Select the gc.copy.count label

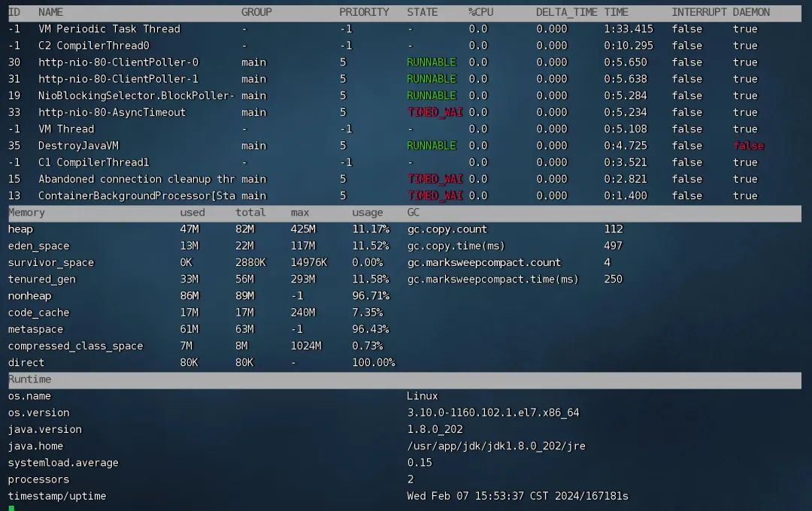tap(447, 229)
